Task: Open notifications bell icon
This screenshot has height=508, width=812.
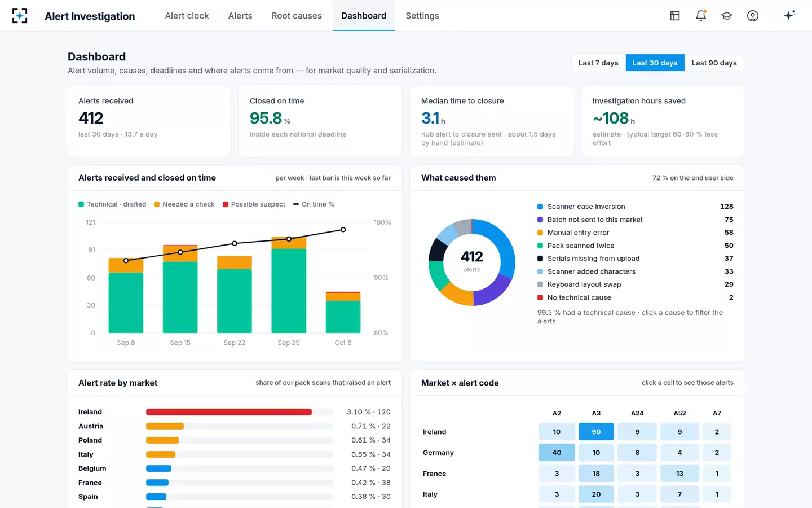Action: (701, 16)
